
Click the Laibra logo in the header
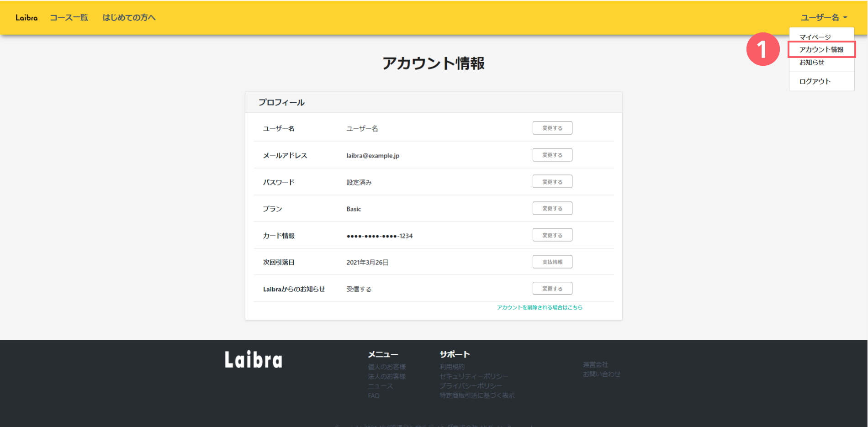pos(26,18)
